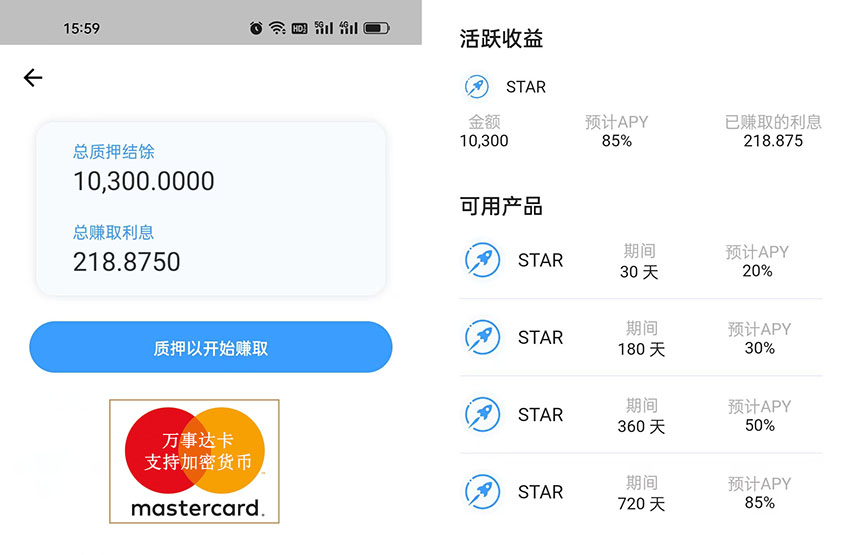
Task: Select the 30 天 20% APY product
Action: pos(641,261)
